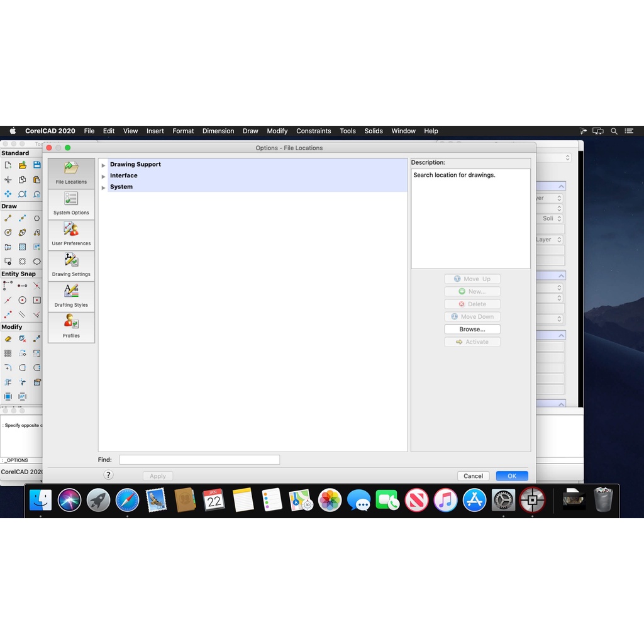Open the Constraints menu
This screenshot has width=644, height=644.
[x=313, y=131]
